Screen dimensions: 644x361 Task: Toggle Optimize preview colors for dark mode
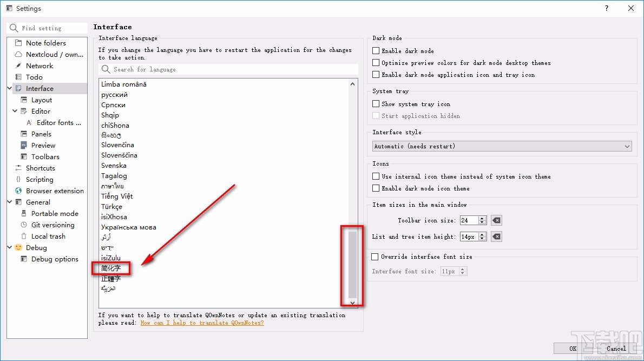click(x=376, y=62)
